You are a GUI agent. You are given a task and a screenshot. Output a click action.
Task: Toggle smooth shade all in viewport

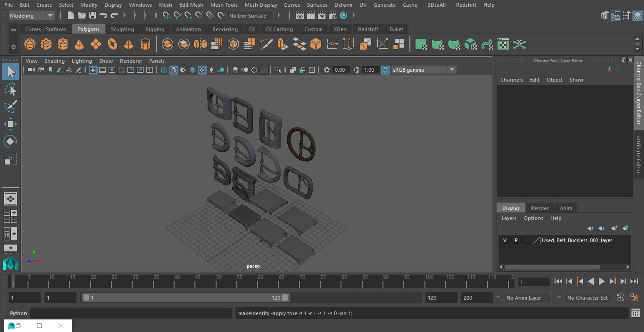tap(173, 70)
